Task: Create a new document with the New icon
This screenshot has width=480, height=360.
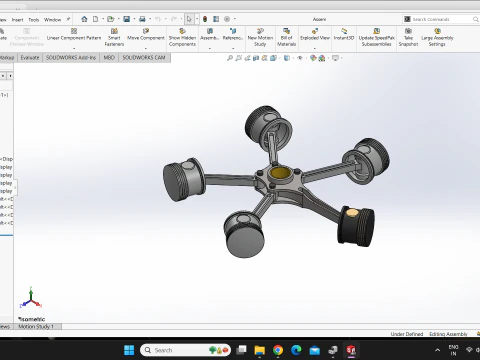Action: coord(96,19)
